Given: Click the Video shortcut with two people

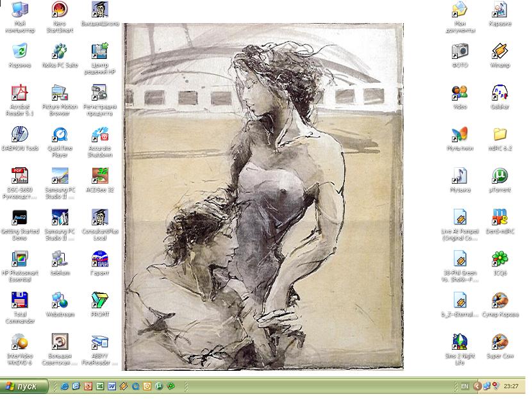Looking at the screenshot, I should 460,94.
